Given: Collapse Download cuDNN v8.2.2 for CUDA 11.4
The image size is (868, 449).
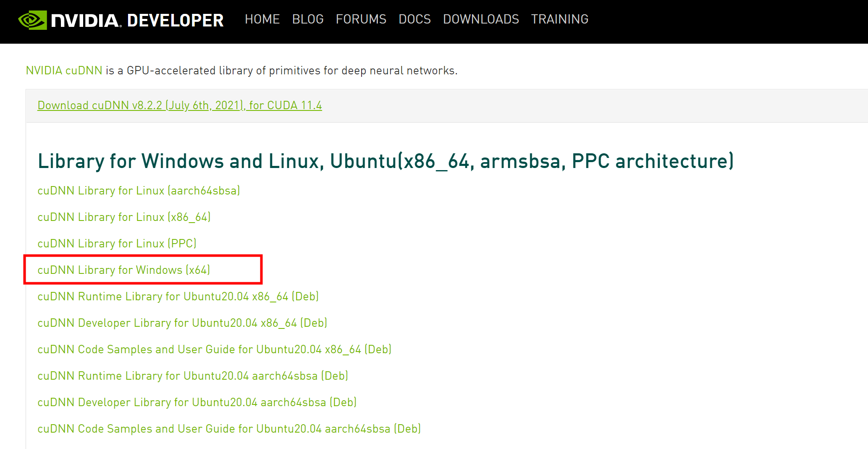Looking at the screenshot, I should click(x=180, y=105).
